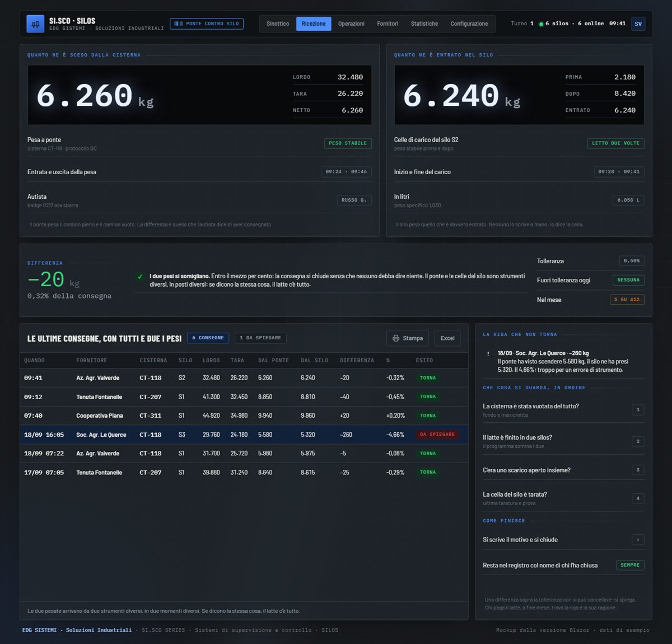Filter by the '1 da spiegare' chip

click(260, 338)
